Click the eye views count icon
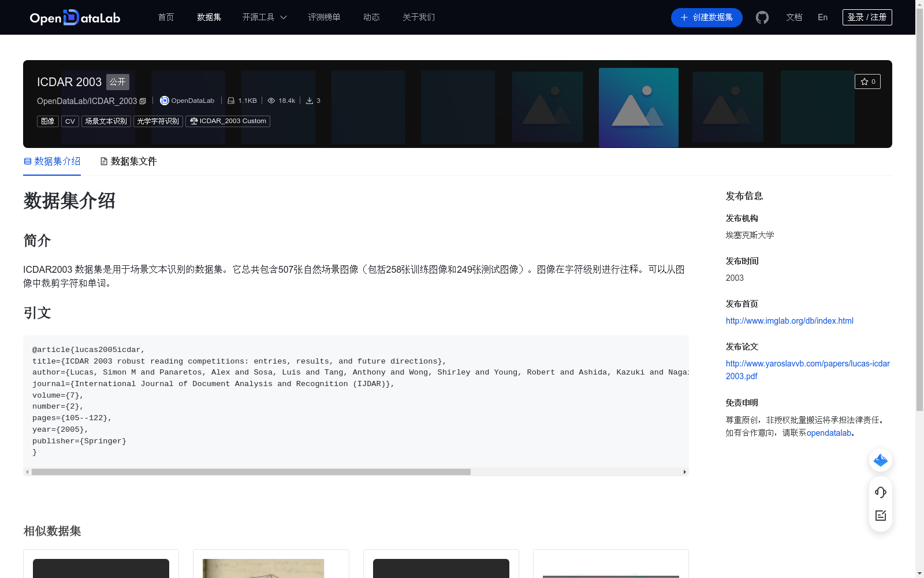 point(271,101)
